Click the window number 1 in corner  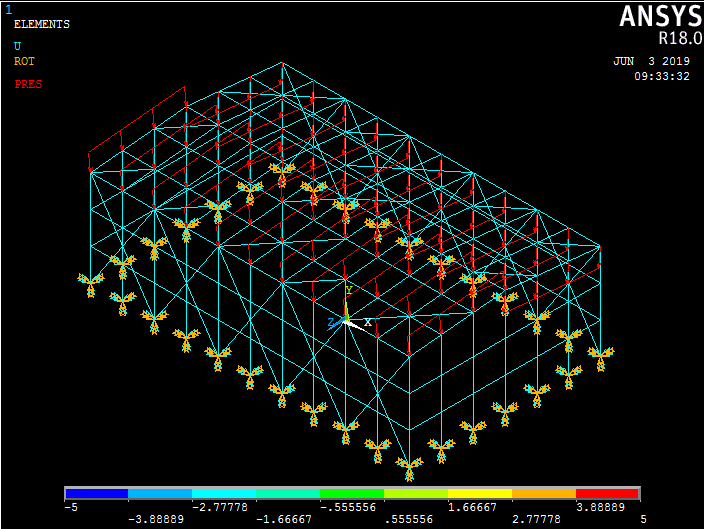[8, 9]
